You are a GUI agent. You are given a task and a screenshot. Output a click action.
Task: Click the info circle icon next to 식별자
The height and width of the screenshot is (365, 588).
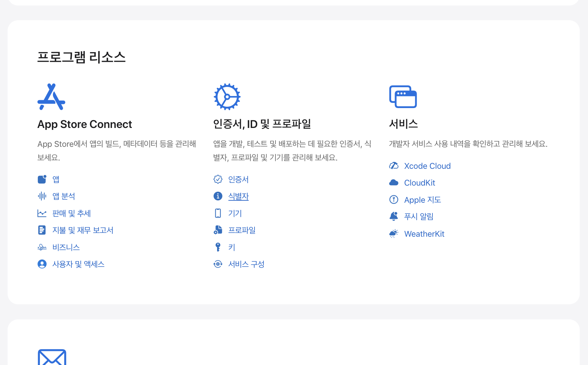218,196
